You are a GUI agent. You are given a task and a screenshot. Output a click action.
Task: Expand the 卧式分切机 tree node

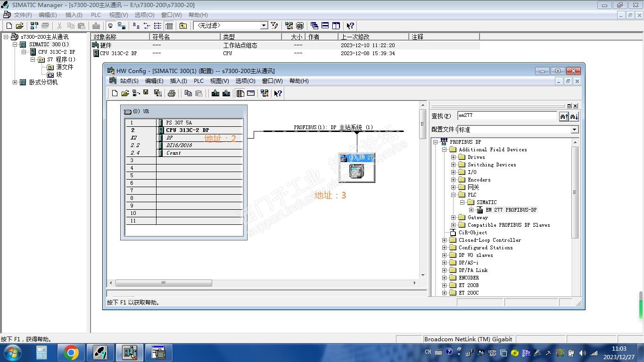[15, 82]
